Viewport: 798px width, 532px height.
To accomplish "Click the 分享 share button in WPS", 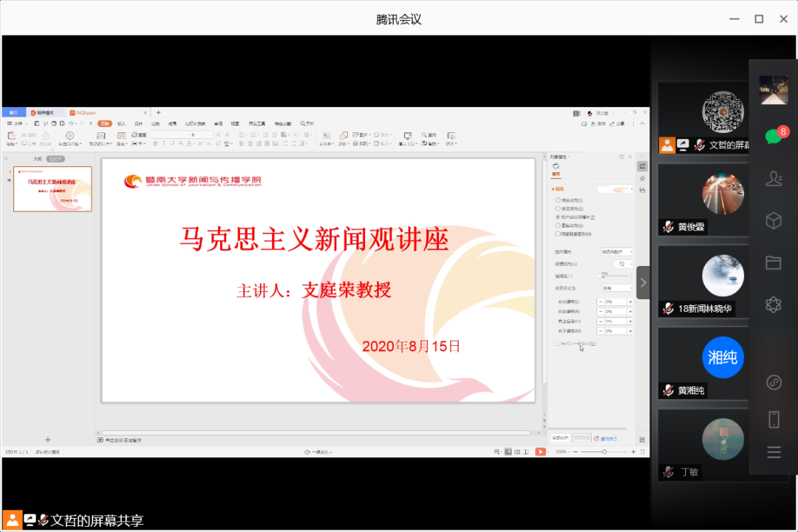I will tap(619, 124).
